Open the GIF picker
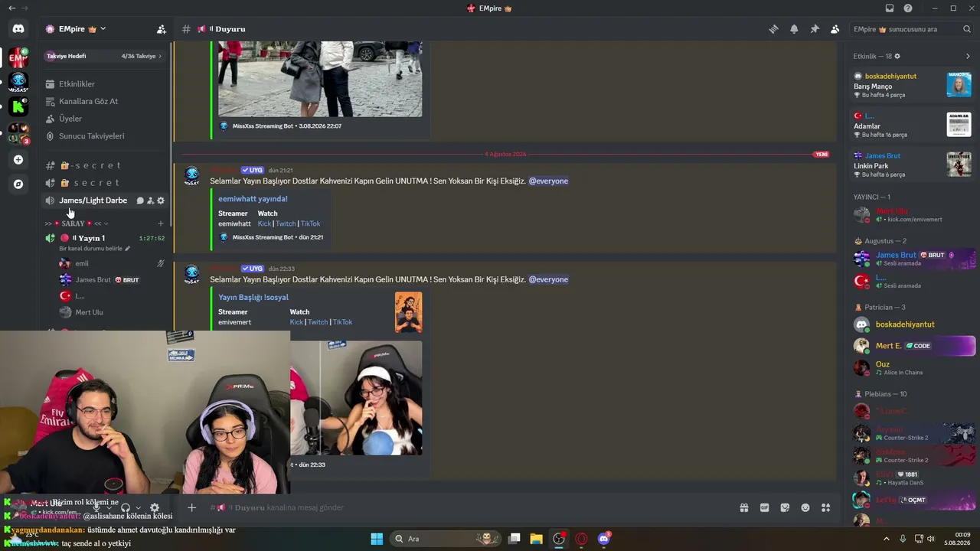980x551 pixels. (x=764, y=507)
